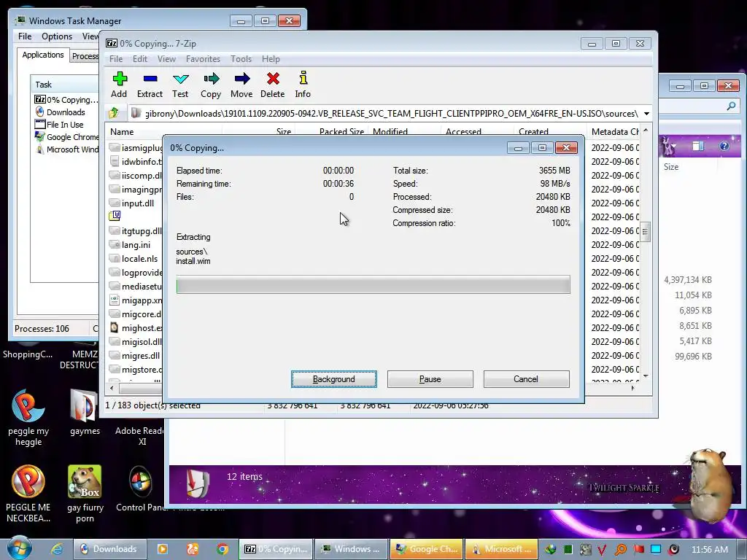This screenshot has height=560, width=747.
Task: Cancel the copying operation
Action: [526, 379]
